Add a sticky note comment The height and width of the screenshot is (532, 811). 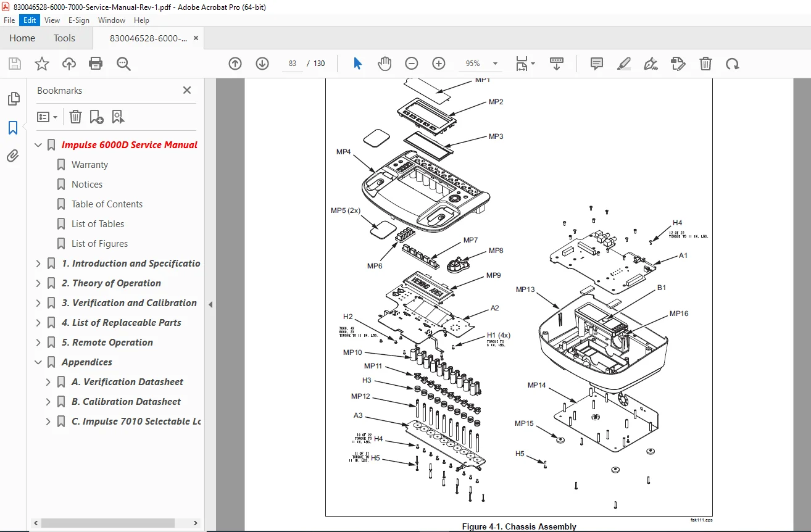597,64
